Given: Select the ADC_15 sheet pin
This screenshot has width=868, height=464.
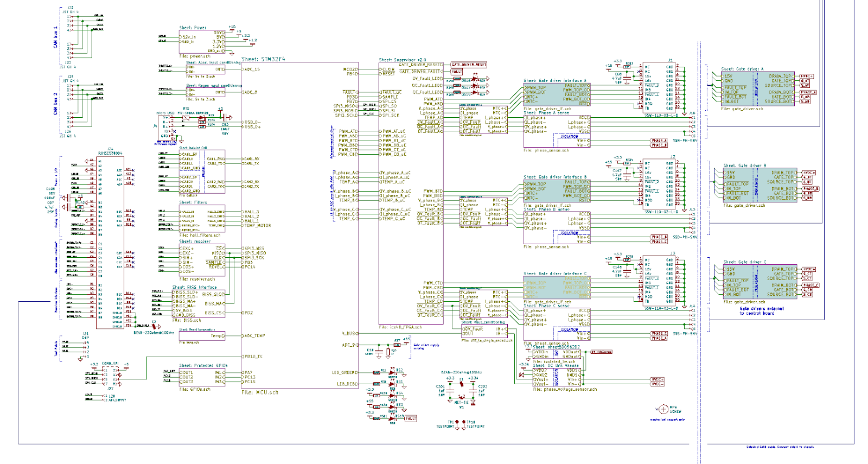Looking at the screenshot, I should 252,69.
